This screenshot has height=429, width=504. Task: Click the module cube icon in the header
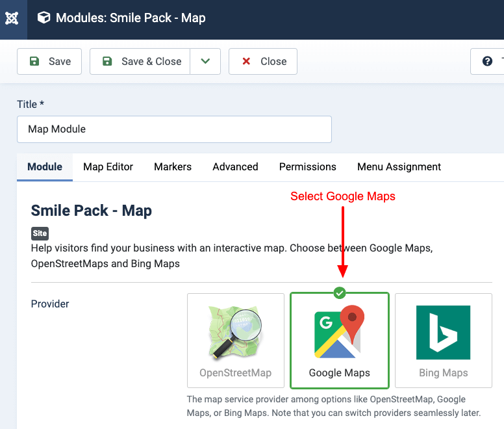click(x=44, y=18)
